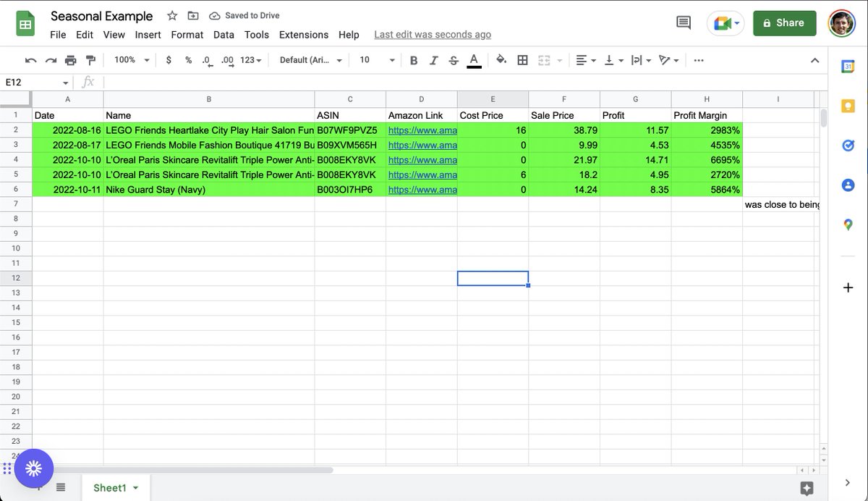This screenshot has width=868, height=501.
Task: Click the Saved to Drive cloud status
Action: [244, 16]
